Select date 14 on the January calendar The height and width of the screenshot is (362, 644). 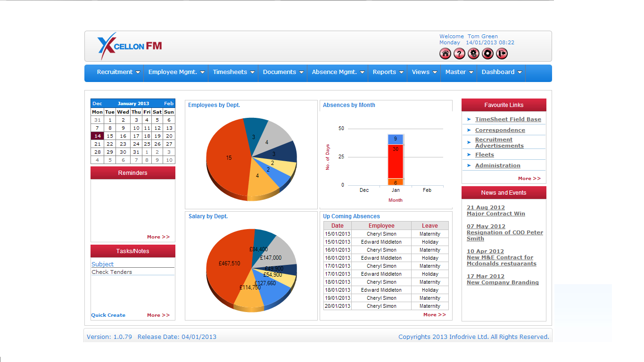(97, 136)
